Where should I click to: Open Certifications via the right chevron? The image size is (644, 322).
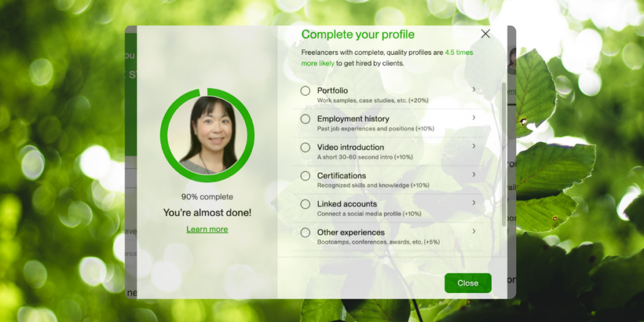coord(474,174)
